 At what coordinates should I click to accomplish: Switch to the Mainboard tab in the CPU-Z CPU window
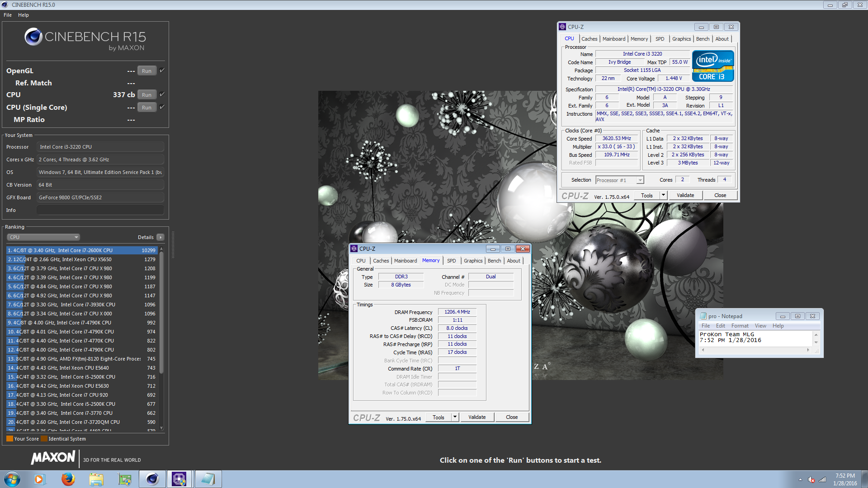tap(613, 39)
